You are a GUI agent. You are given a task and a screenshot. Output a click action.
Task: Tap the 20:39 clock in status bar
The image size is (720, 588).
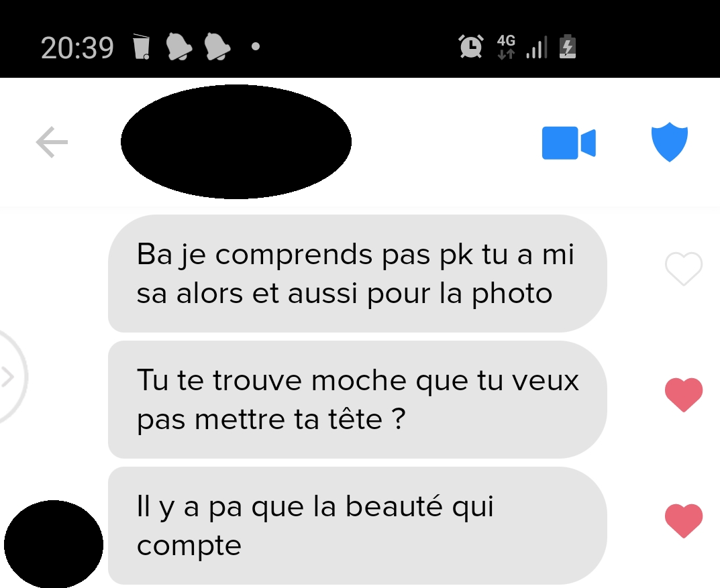pyautogui.click(x=77, y=48)
